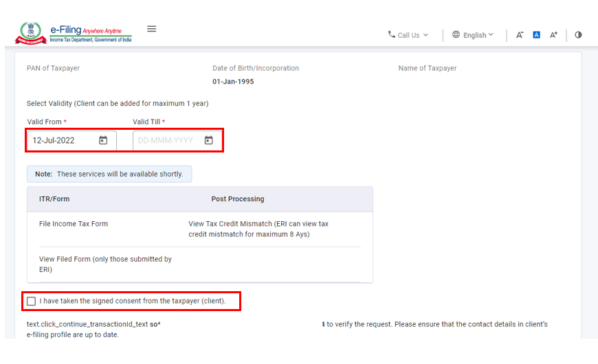Open the Valid Till calendar picker
This screenshot has height=364, width=598.
point(208,140)
